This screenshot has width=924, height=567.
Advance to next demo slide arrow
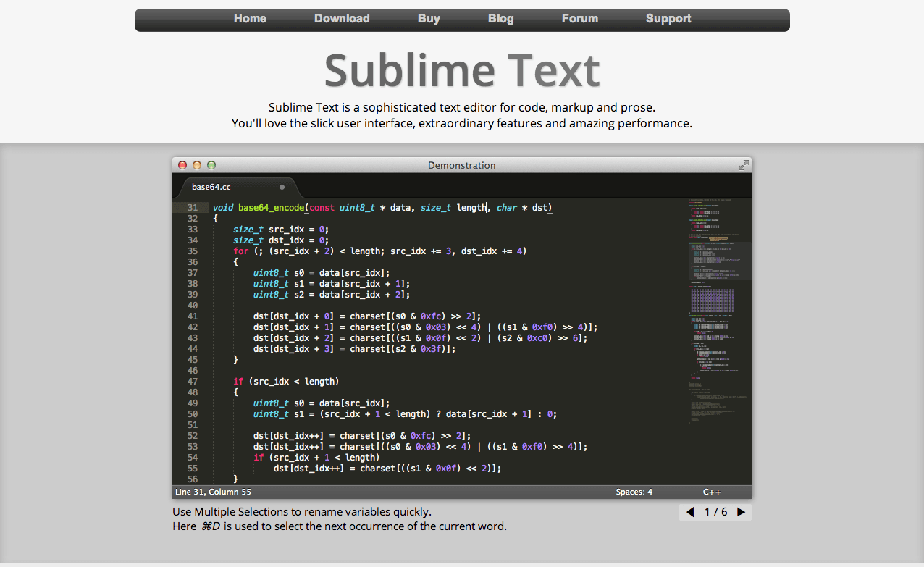point(741,512)
